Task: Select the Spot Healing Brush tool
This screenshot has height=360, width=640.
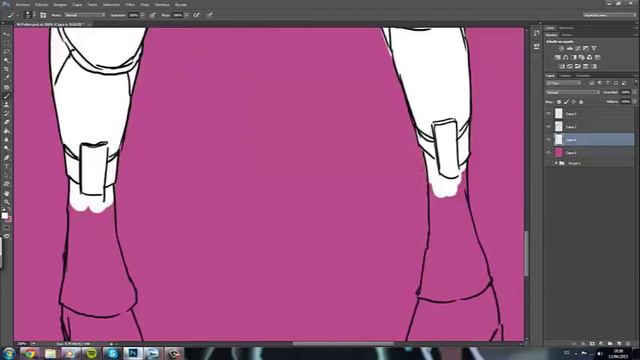Action: pos(6,87)
